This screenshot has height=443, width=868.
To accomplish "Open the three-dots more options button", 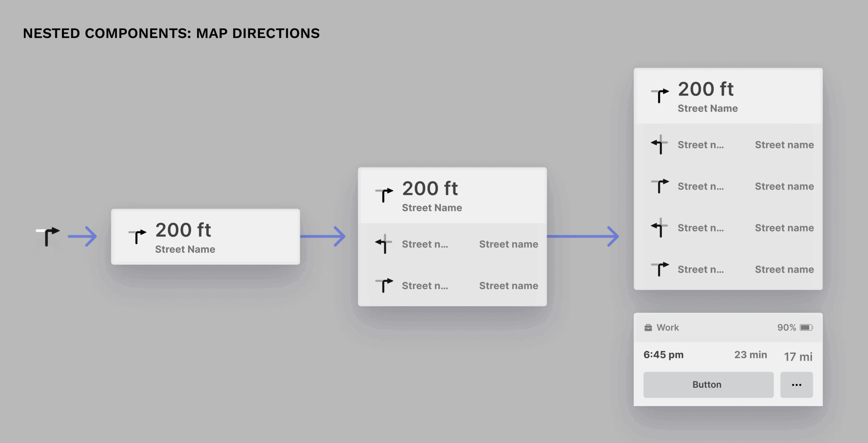I will pyautogui.click(x=796, y=385).
